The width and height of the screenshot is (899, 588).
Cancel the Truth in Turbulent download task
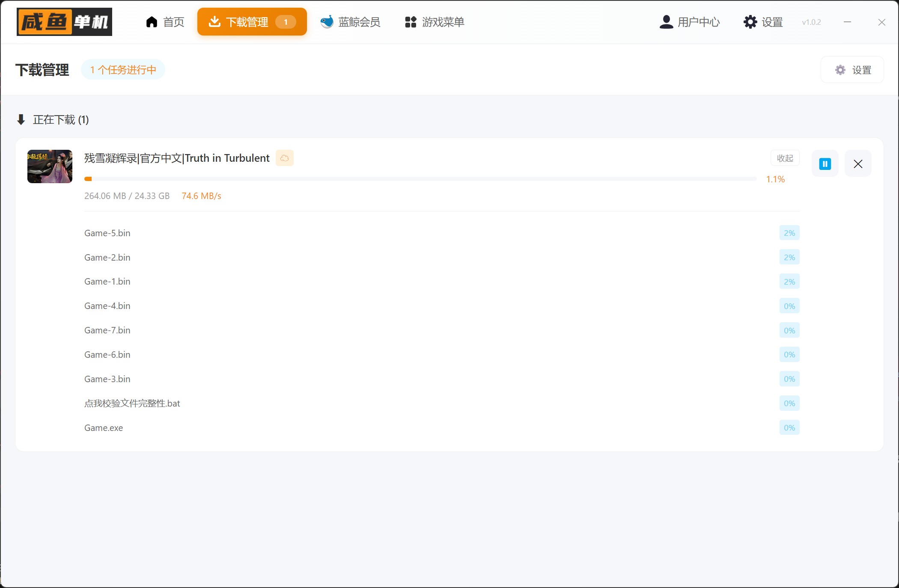point(858,164)
